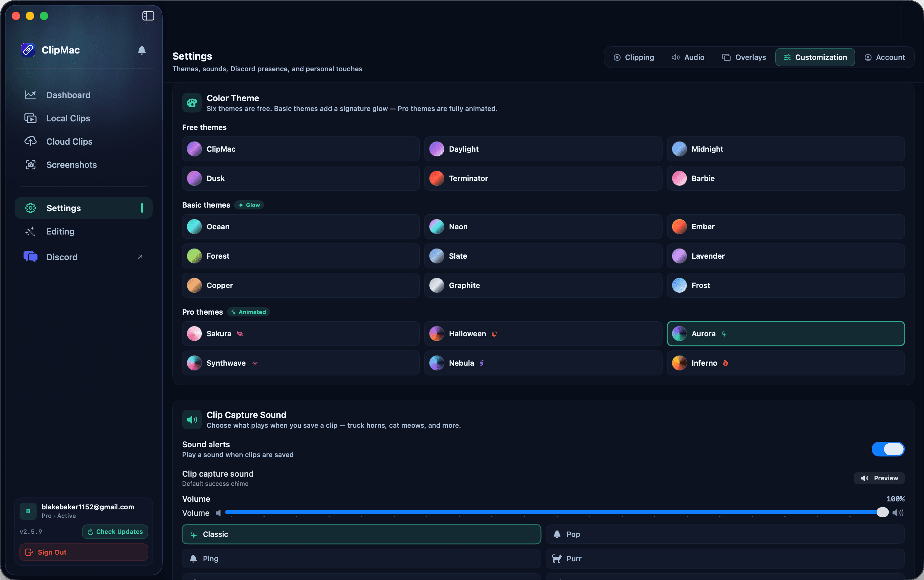Choose the Dusk theme
The image size is (924, 580).
[300, 178]
